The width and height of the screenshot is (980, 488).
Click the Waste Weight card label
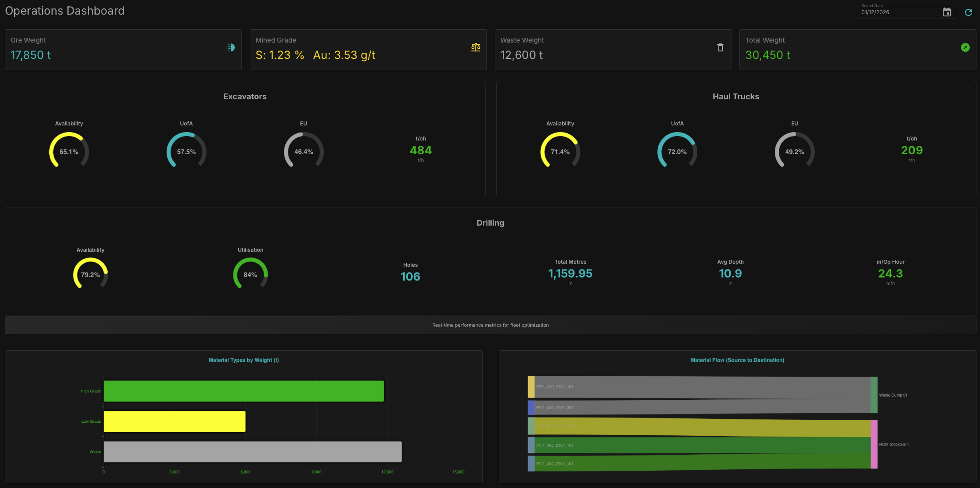[522, 40]
